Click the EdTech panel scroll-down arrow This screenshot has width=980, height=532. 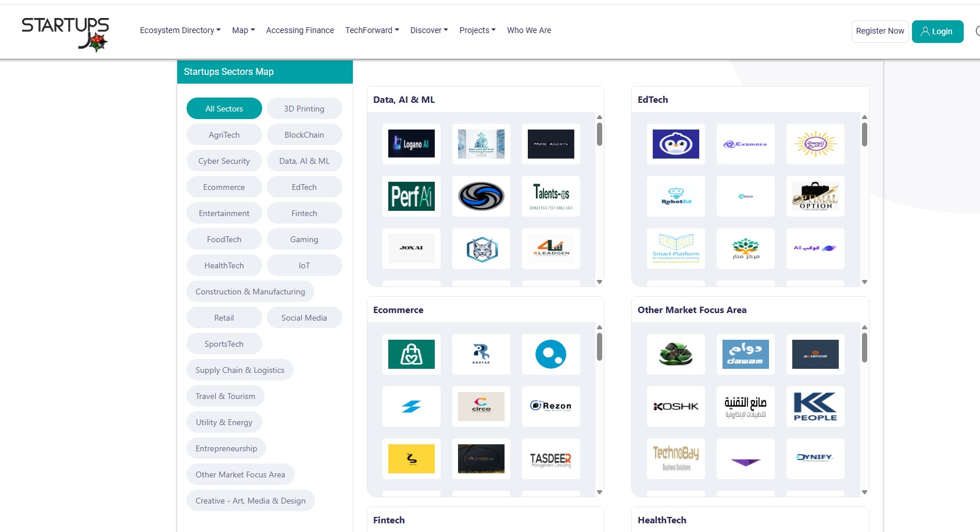pyautogui.click(x=864, y=282)
